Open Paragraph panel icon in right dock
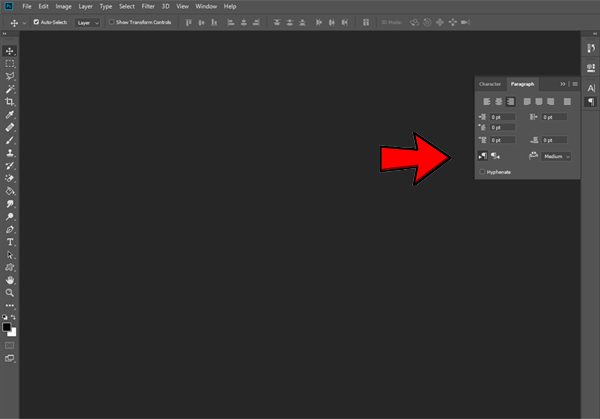Screen dimensions: 600x419 click(x=591, y=101)
